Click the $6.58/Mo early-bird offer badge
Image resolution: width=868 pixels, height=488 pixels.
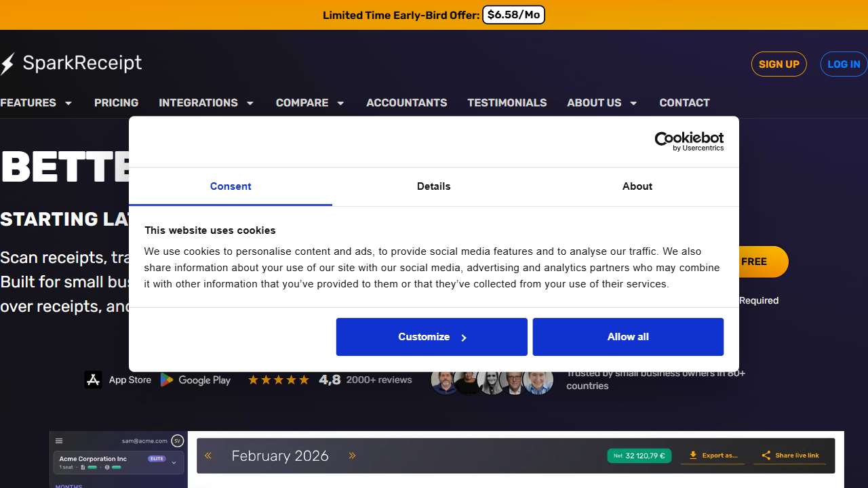pos(513,15)
